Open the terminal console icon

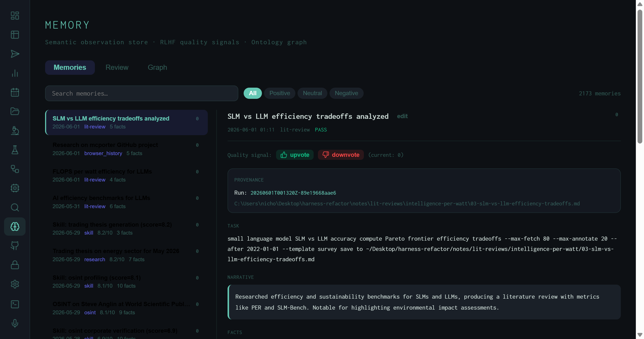coord(15,304)
